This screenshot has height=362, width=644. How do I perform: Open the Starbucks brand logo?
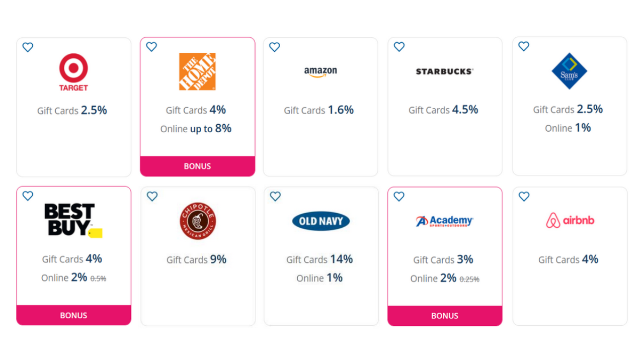pos(445,71)
